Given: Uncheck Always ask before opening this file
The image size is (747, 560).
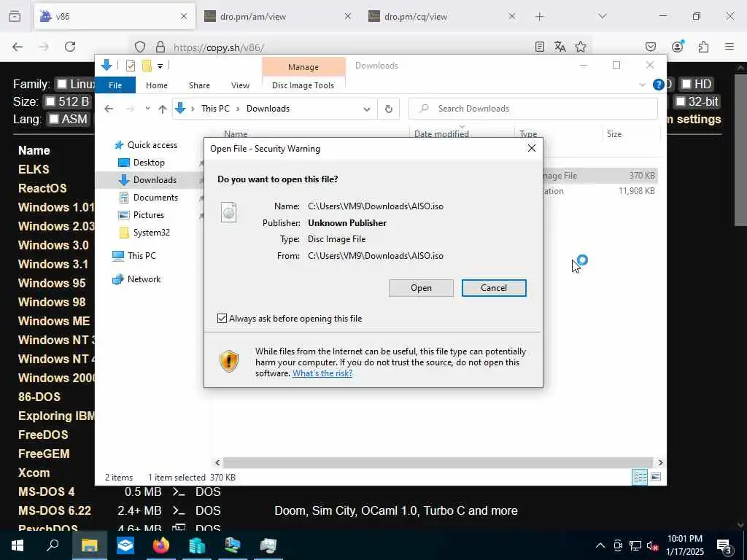Looking at the screenshot, I should pos(222,318).
